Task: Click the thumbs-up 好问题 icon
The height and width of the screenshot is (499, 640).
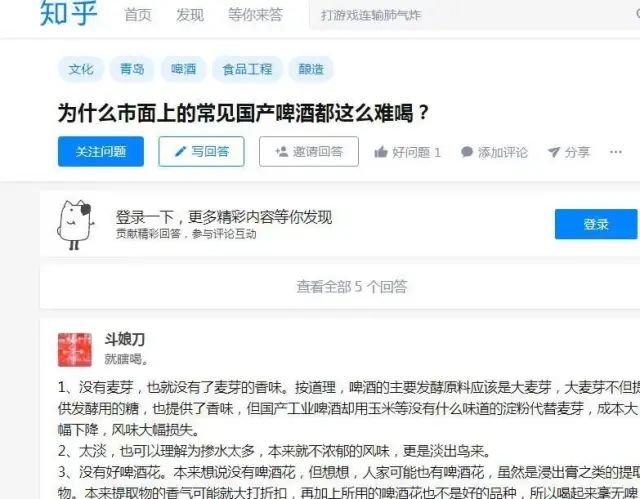Action: pyautogui.click(x=381, y=152)
